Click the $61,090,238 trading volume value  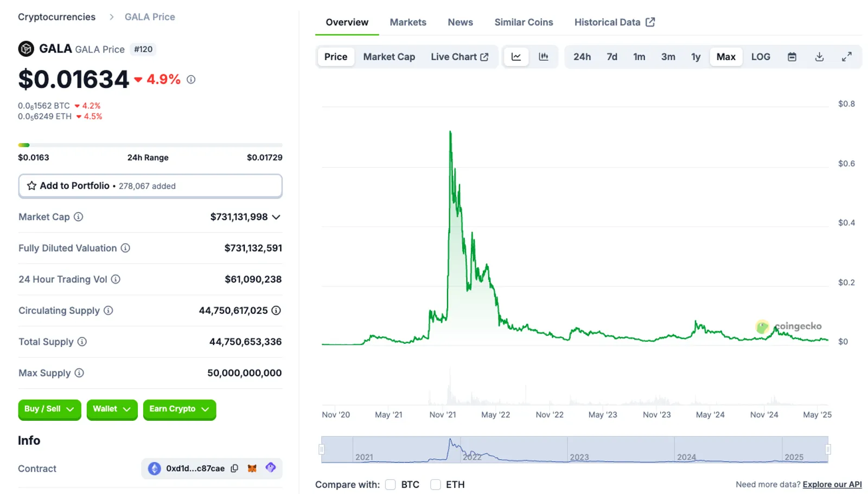(253, 279)
